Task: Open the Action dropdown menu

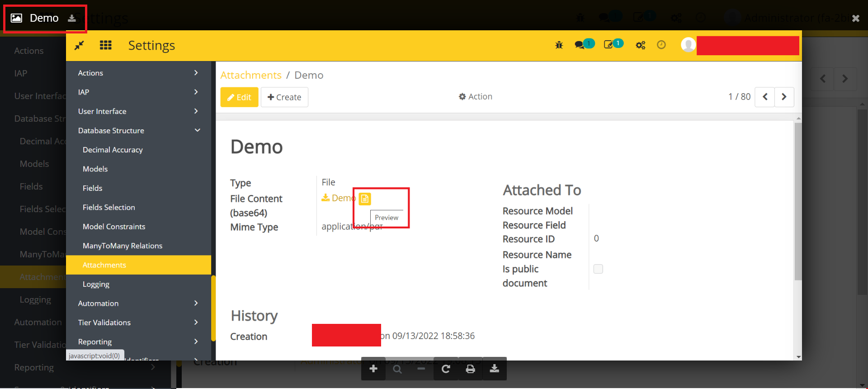Action: (x=475, y=97)
